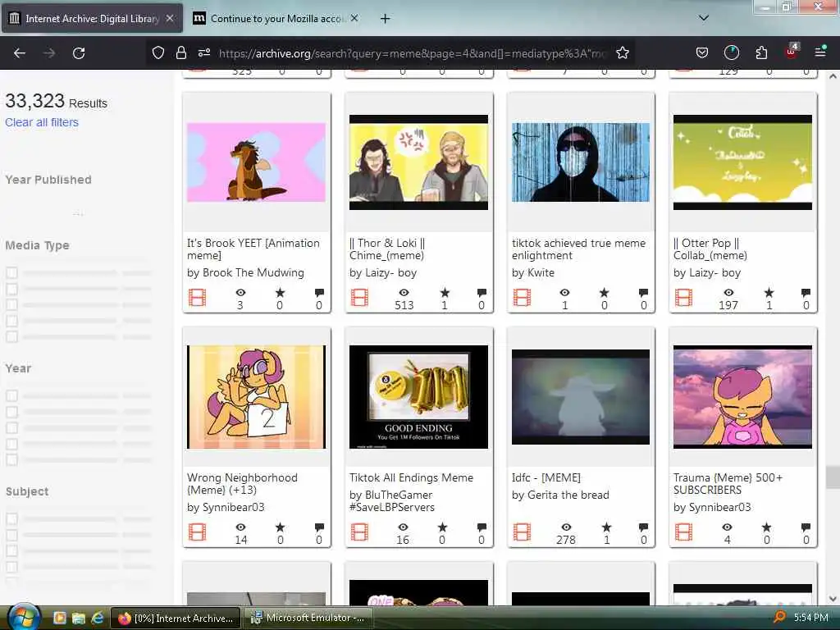Screen dimensions: 840x630
Task: Open the Save to Pocket icon
Action: click(x=702, y=53)
